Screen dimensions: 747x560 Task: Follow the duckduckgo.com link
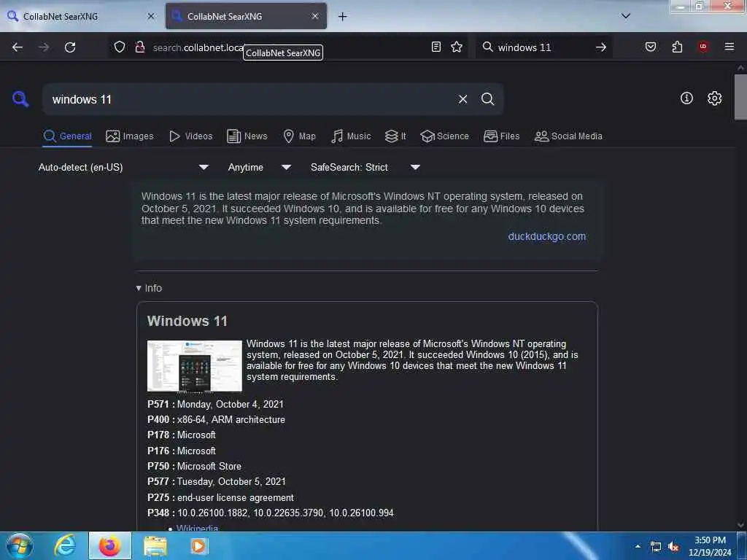coord(547,236)
